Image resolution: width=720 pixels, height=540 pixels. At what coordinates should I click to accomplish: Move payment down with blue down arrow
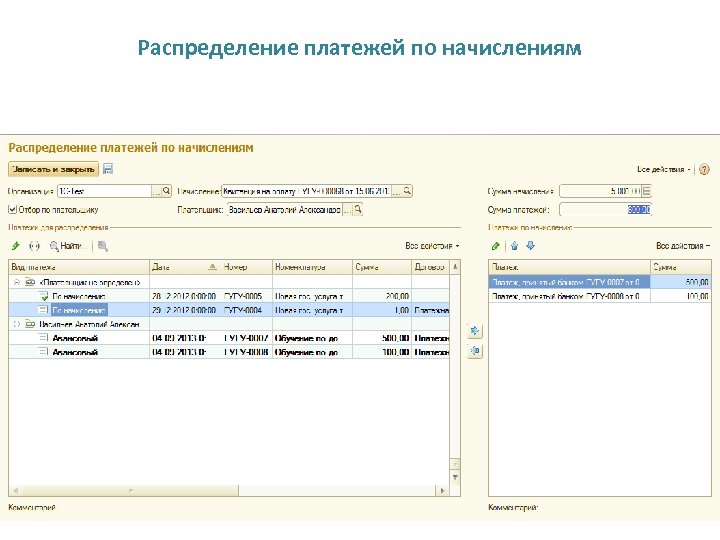[x=530, y=246]
